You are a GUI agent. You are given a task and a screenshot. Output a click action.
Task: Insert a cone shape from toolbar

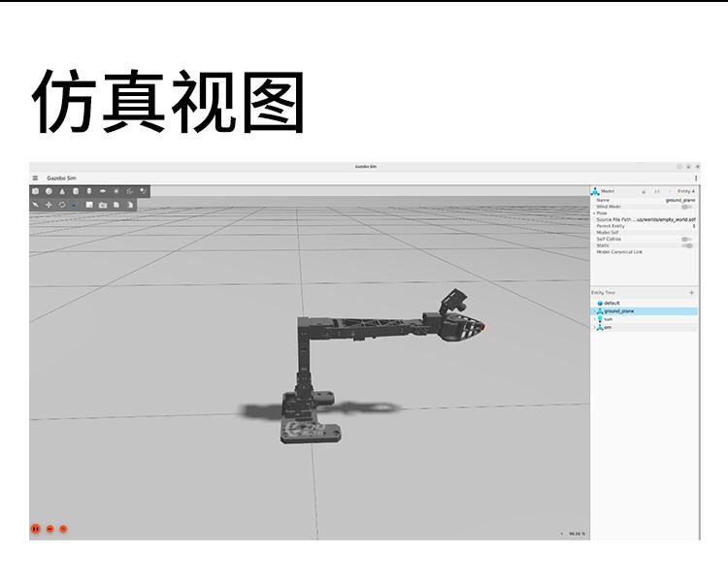pyautogui.click(x=62, y=191)
